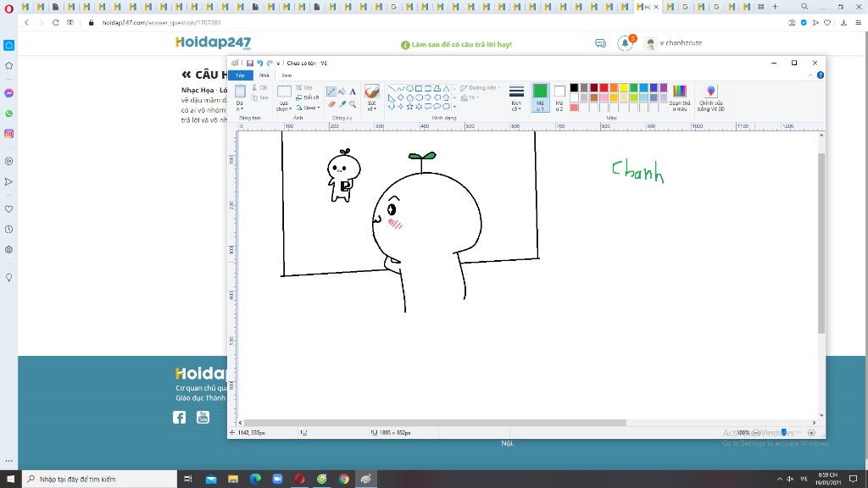Click the Paint vertical scrollbar
This screenshot has height=488, width=868.
pyautogui.click(x=821, y=243)
